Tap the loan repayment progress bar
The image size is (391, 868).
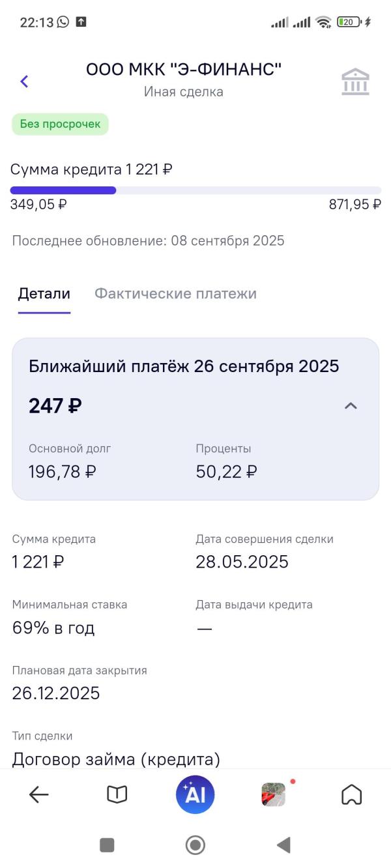195,190
